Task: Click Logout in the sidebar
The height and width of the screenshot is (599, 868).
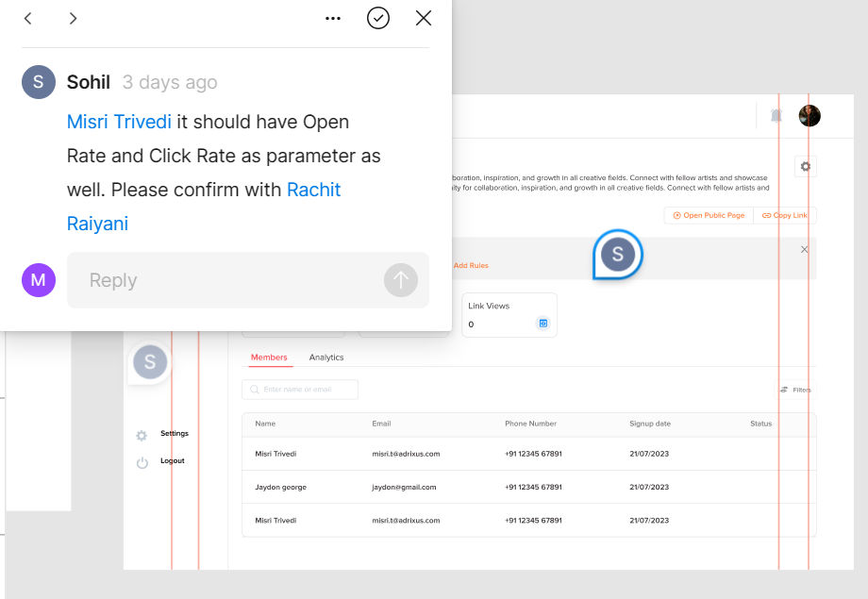Action: pyautogui.click(x=172, y=461)
